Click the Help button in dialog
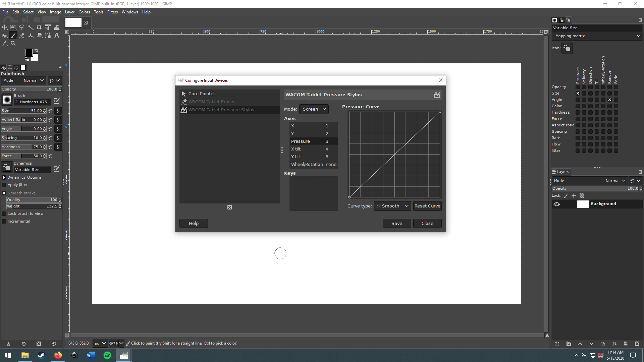The image size is (644, 362). click(x=194, y=224)
